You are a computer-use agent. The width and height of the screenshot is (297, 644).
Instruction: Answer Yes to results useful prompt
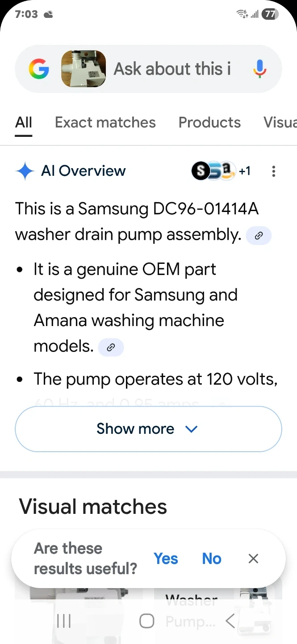[x=166, y=559]
